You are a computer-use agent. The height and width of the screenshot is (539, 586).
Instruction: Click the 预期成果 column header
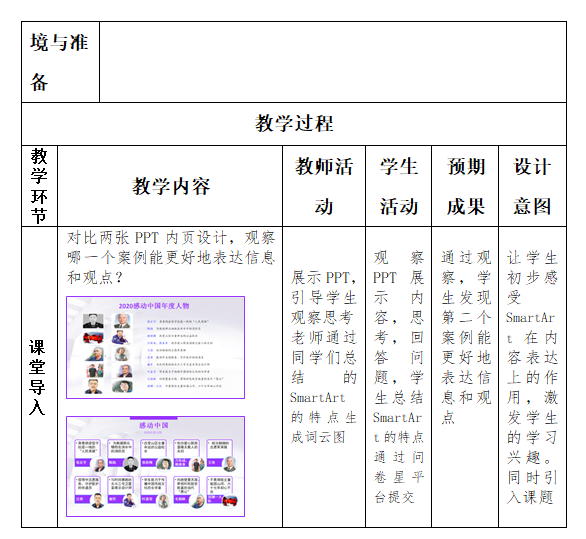465,186
